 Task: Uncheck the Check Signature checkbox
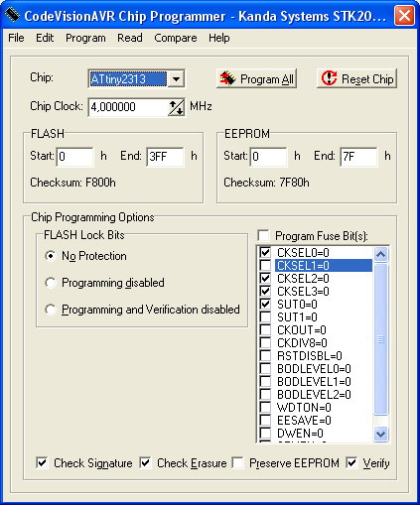click(42, 463)
